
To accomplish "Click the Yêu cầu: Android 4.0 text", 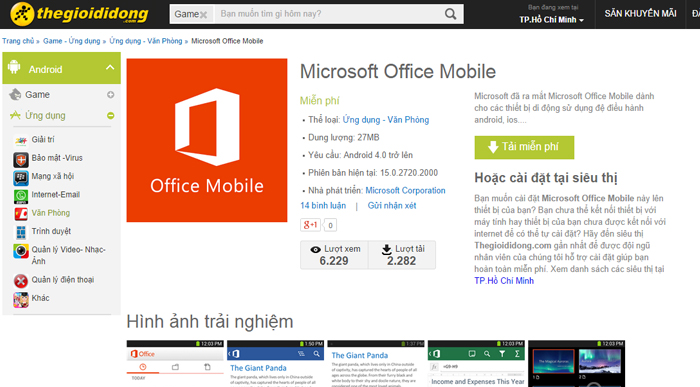I will pyautogui.click(x=361, y=155).
